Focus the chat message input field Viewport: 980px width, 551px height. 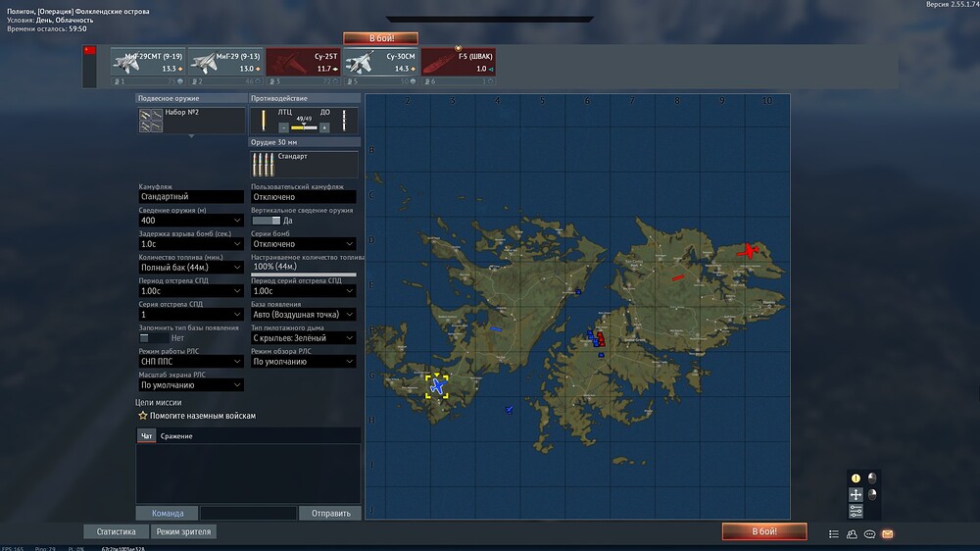point(248,514)
